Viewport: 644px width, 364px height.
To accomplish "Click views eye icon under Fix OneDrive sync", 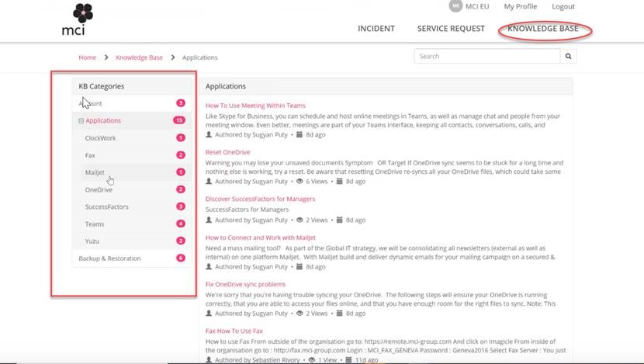I will [299, 313].
